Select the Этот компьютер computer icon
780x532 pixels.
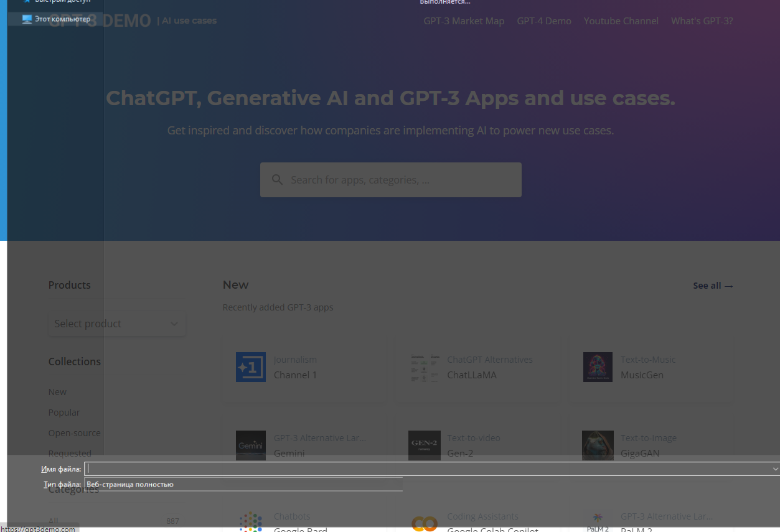click(x=27, y=19)
